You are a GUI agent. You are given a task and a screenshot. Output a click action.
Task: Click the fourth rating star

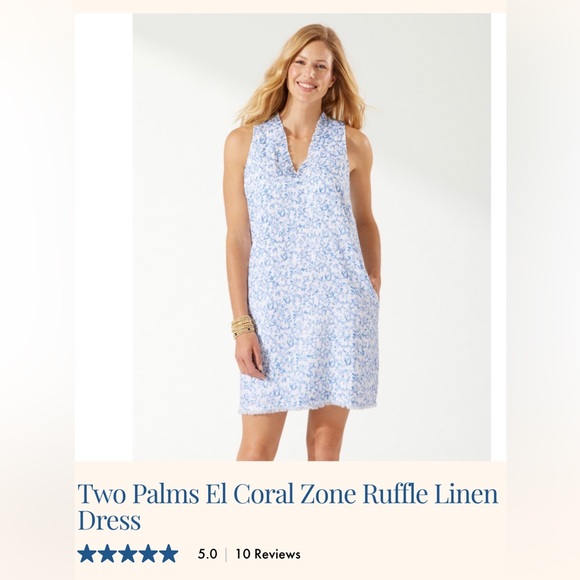pyautogui.click(x=148, y=554)
